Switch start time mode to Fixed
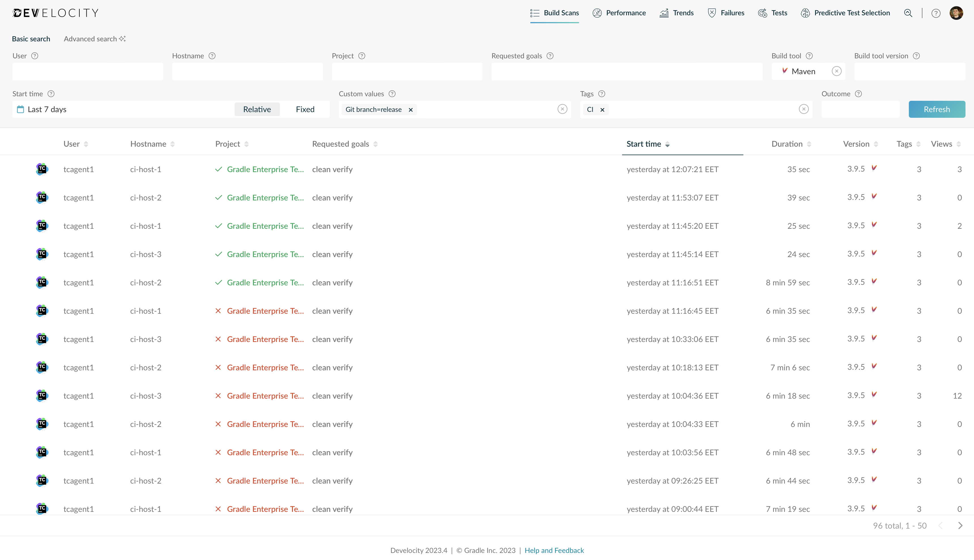 click(x=305, y=109)
